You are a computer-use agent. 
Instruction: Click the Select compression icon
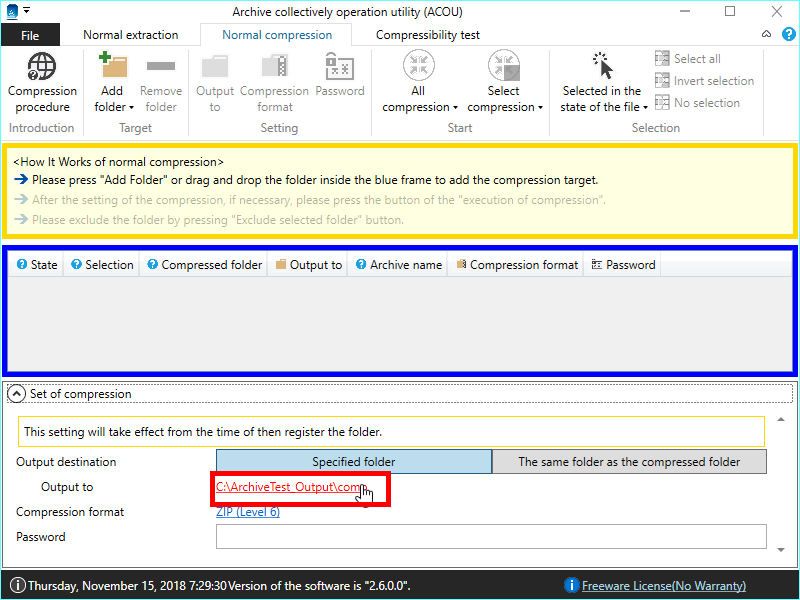click(x=504, y=66)
